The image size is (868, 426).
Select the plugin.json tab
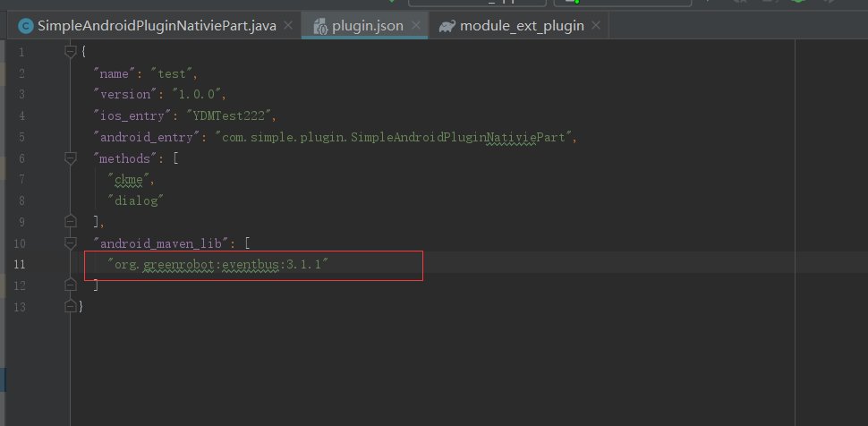368,26
